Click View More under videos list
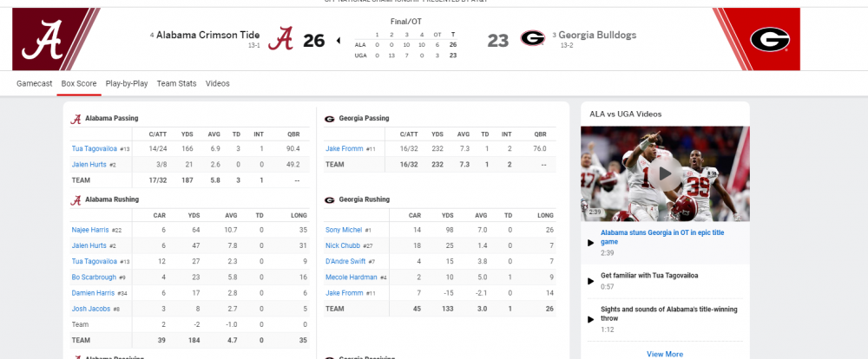Viewport: 868px width, 359px height. pyautogui.click(x=664, y=354)
